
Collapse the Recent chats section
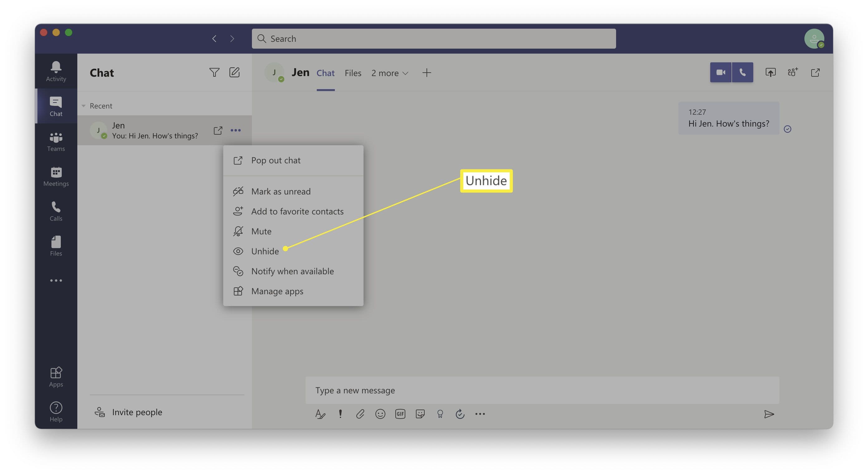(x=84, y=106)
